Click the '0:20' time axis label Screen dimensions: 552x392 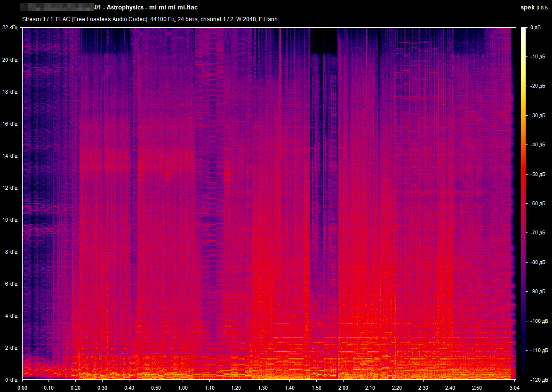[x=76, y=388]
